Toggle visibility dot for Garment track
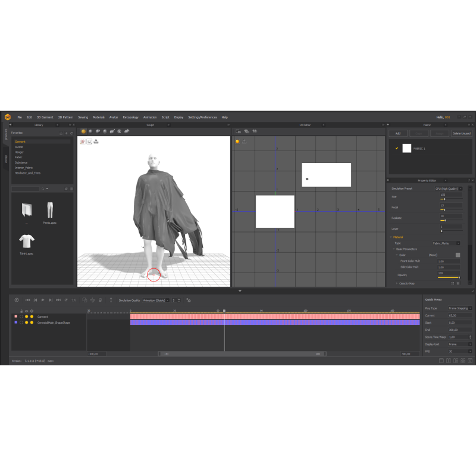 pyautogui.click(x=26, y=317)
